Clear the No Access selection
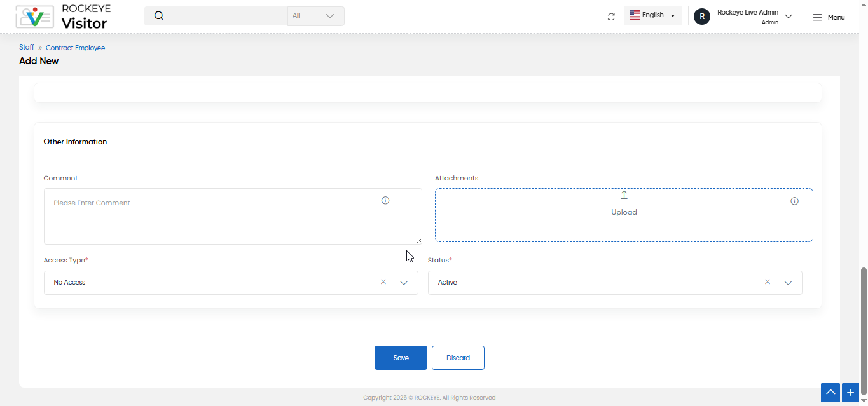868x406 pixels. click(x=383, y=281)
